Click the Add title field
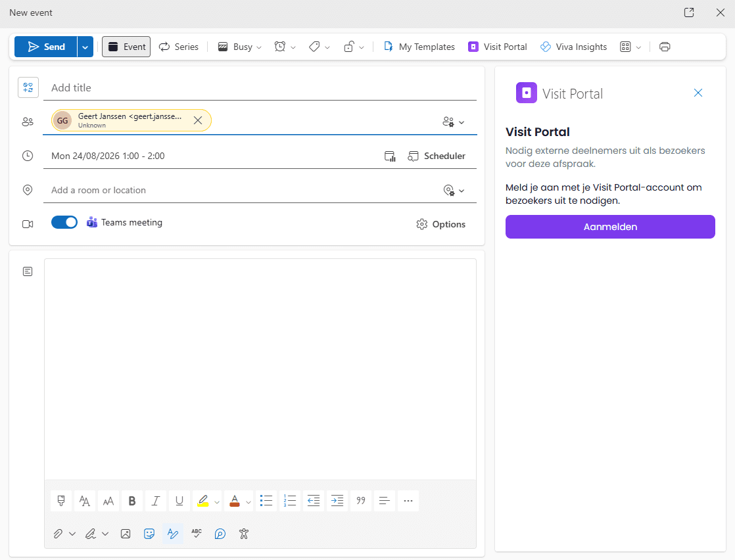This screenshot has height=560, width=735. click(x=260, y=87)
